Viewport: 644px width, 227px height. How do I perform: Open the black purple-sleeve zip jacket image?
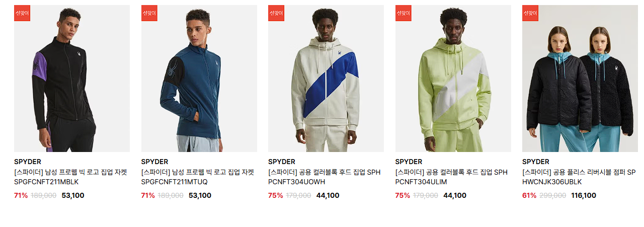pyautogui.click(x=72, y=79)
